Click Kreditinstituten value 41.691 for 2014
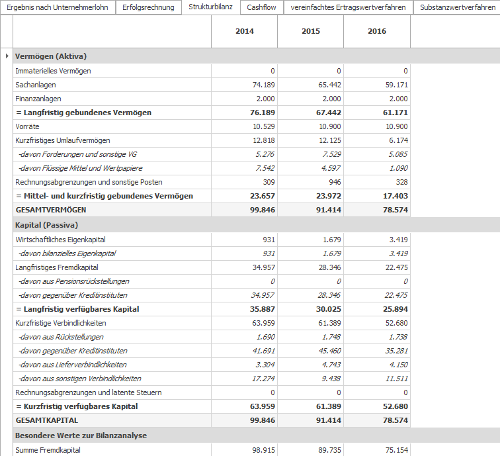Image resolution: width=500 pixels, height=456 pixels. [x=264, y=351]
